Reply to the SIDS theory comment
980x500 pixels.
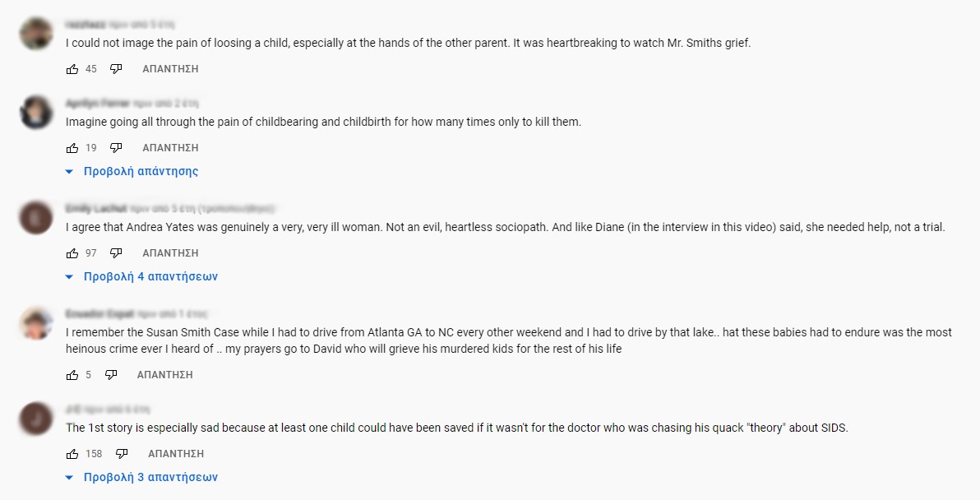click(176, 454)
